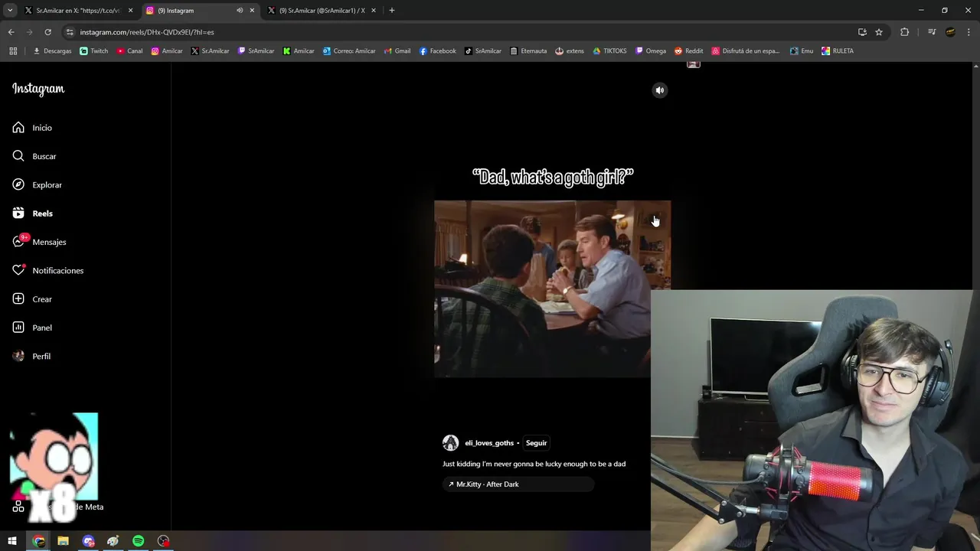The image size is (980, 551).
Task: Click the Instagram logo
Action: pyautogui.click(x=38, y=89)
